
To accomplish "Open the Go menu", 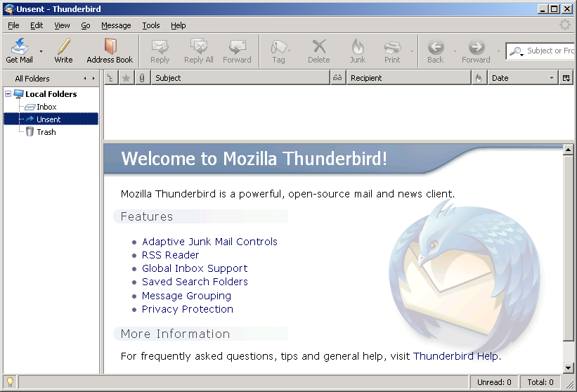I will 85,25.
